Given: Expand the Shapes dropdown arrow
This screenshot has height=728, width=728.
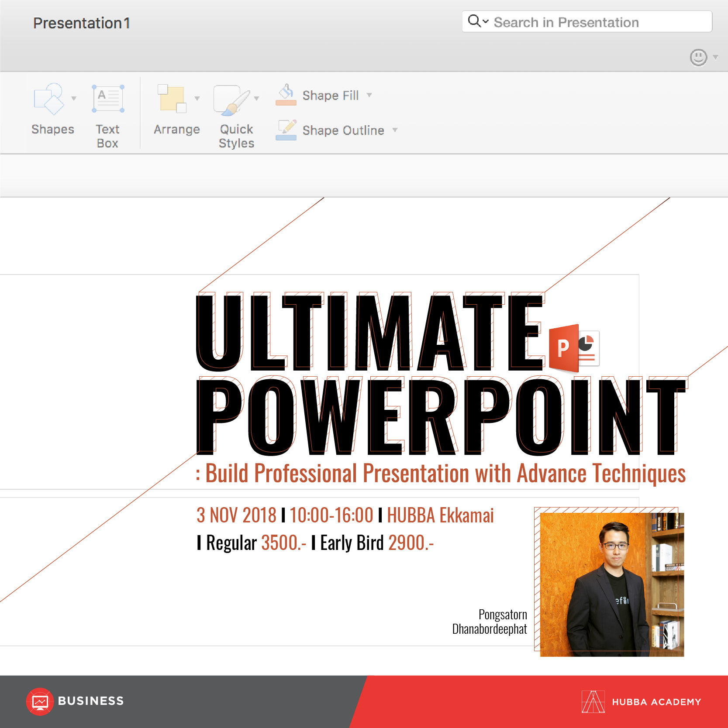Looking at the screenshot, I should [74, 98].
